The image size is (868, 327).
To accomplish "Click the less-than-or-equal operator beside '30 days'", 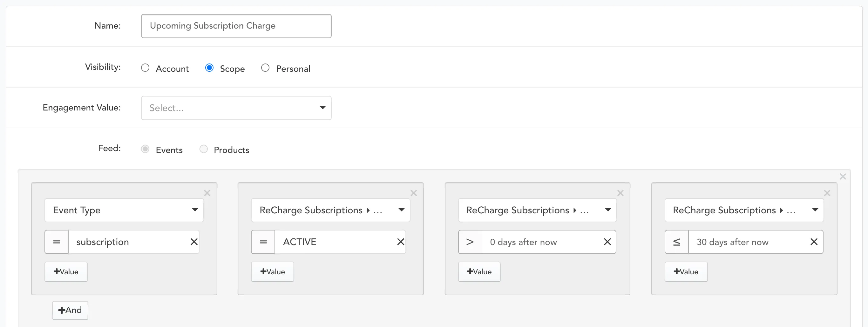I will tap(677, 242).
